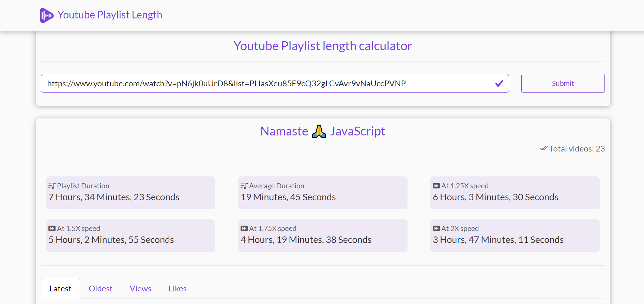The width and height of the screenshot is (644, 304).
Task: Click the At 2X speed label
Action: point(460,229)
